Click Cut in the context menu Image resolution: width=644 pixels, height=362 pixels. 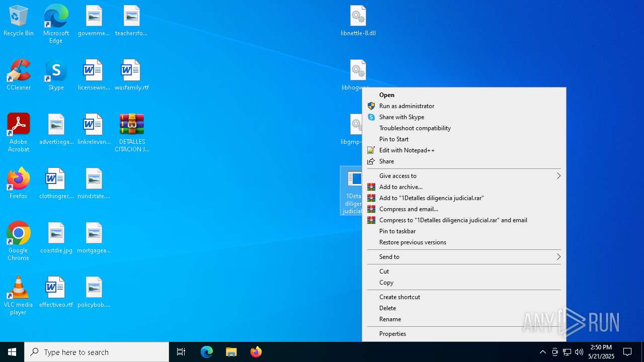[x=464, y=271]
